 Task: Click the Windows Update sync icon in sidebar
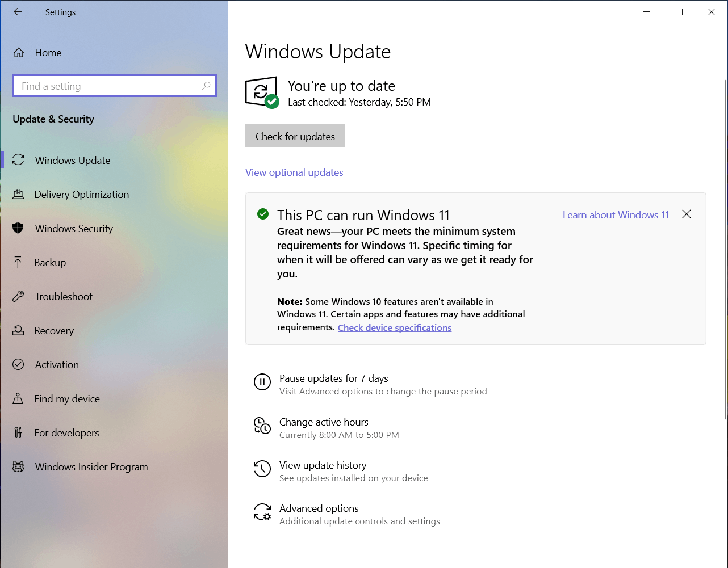coord(18,160)
